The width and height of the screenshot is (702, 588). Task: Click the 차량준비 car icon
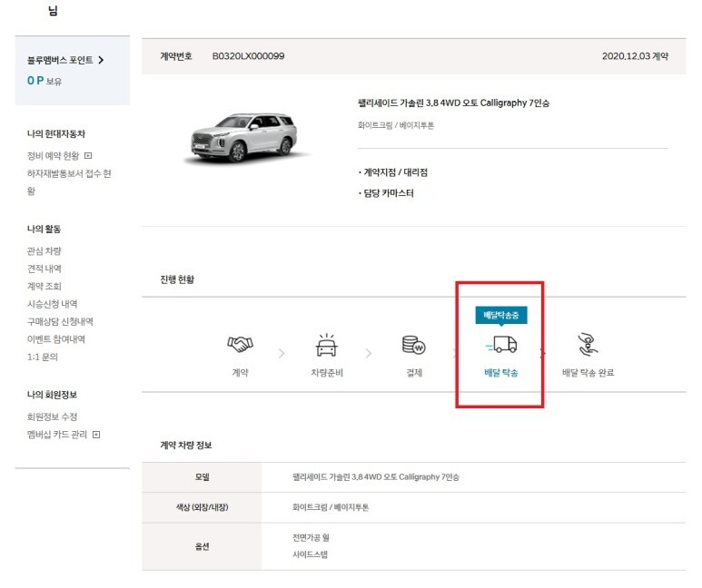(327, 345)
